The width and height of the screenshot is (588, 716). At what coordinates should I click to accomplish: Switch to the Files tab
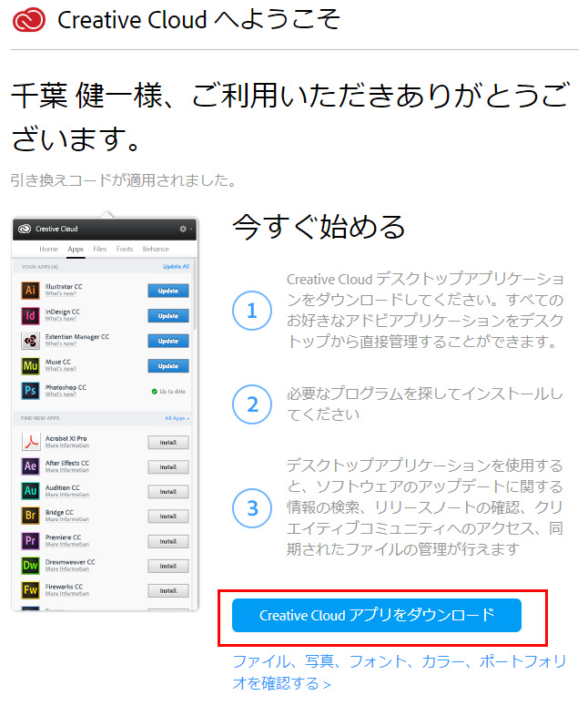click(99, 249)
